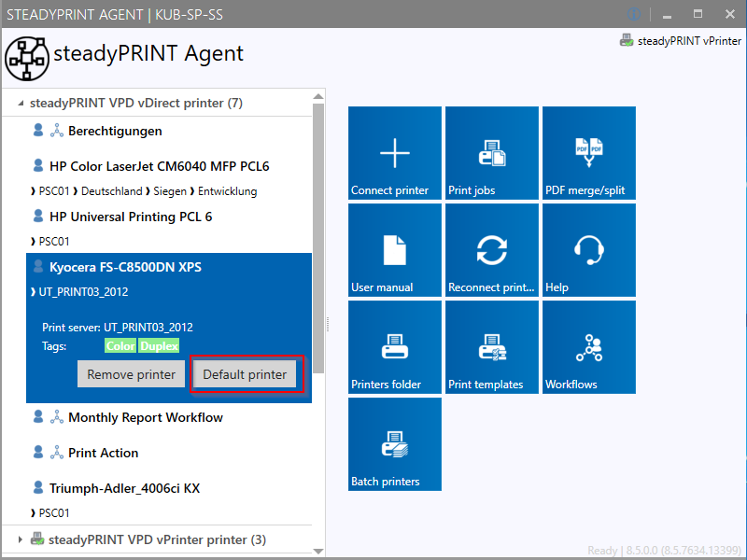Open the Printers folder tile
The width and height of the screenshot is (747, 560).
point(395,347)
